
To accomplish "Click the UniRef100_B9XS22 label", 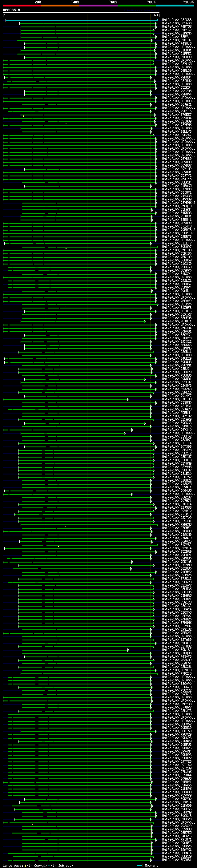I will pos(177,342).
